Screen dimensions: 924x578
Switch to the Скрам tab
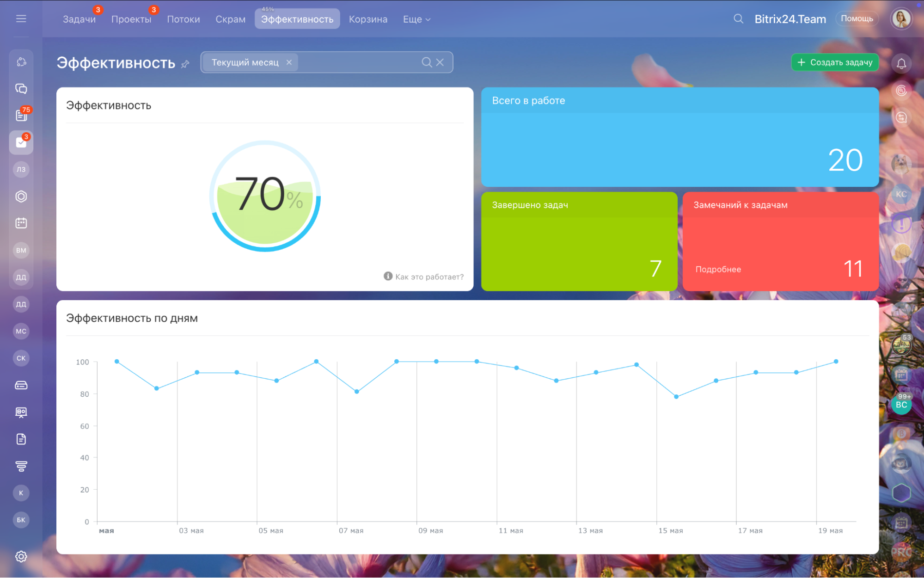click(230, 19)
